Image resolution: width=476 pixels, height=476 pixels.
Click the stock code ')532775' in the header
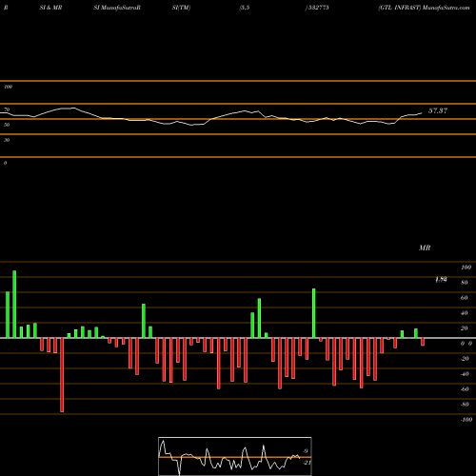(317, 8)
